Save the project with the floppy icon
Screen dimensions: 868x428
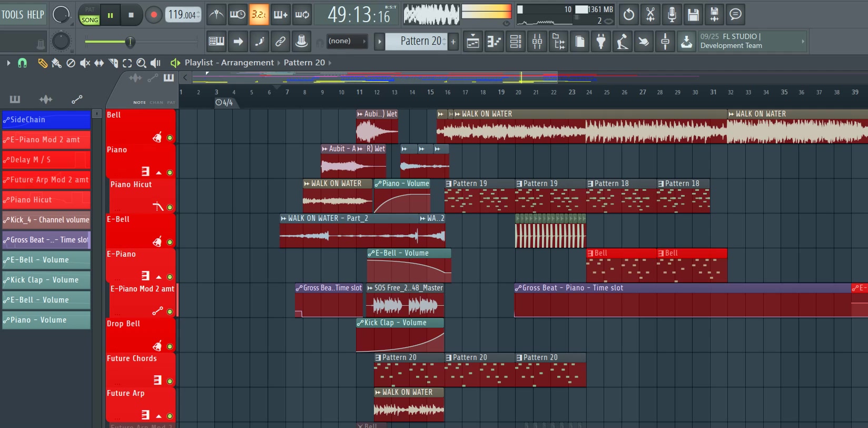click(693, 14)
